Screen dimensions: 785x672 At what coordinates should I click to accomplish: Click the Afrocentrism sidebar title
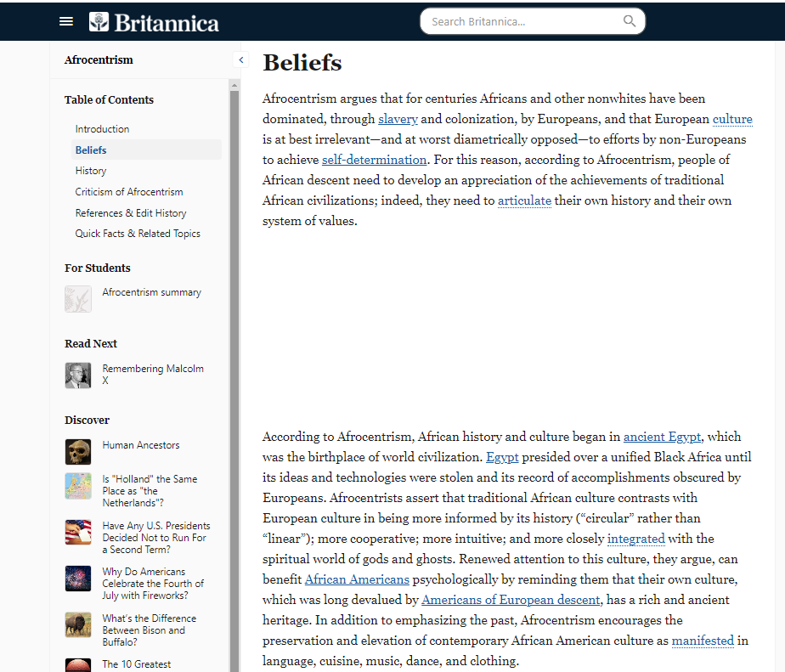point(99,59)
